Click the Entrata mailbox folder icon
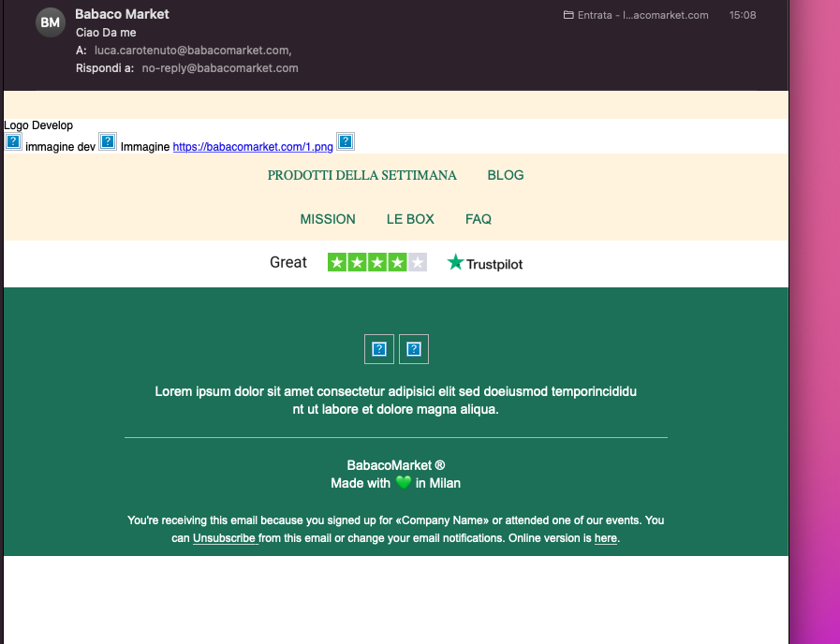840x644 pixels. [x=568, y=15]
